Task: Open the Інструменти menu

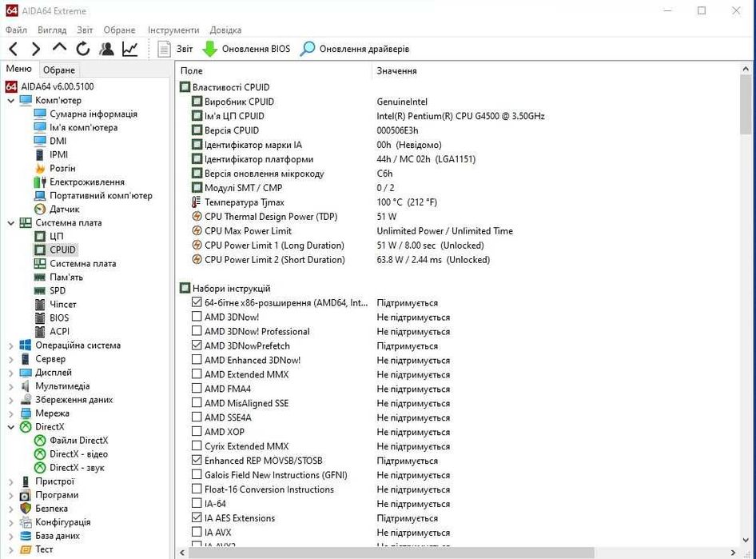Action: (173, 30)
